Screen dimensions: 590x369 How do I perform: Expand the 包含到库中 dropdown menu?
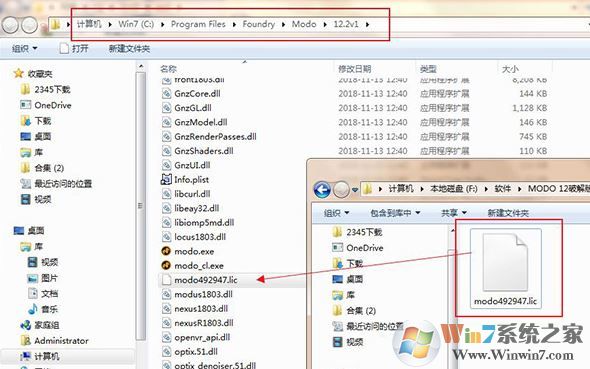(x=395, y=213)
